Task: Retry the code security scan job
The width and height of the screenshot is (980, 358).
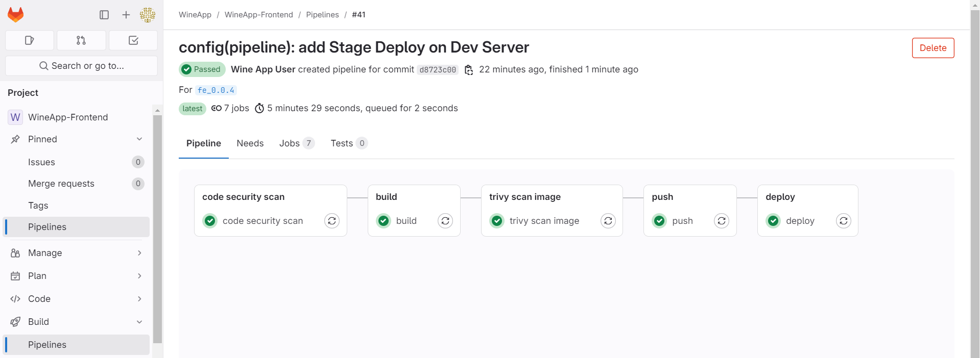Action: click(332, 221)
